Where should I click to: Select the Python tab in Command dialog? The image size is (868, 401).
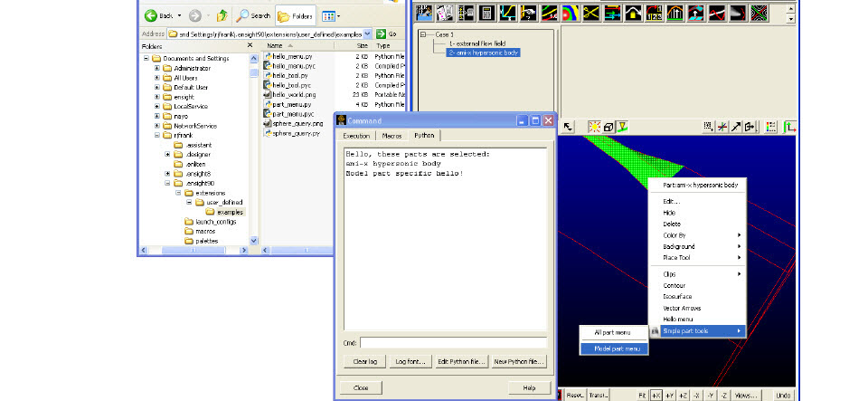click(x=424, y=135)
